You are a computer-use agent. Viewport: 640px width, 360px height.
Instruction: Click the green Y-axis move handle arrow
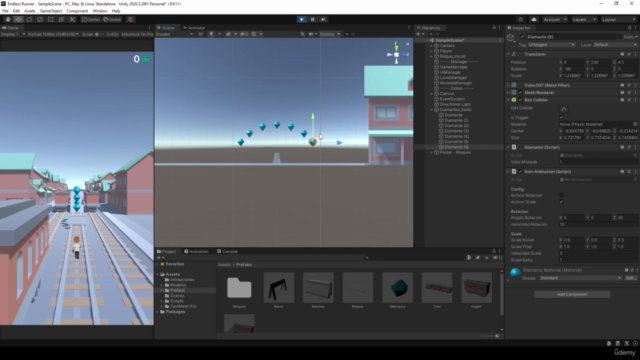coord(313,117)
